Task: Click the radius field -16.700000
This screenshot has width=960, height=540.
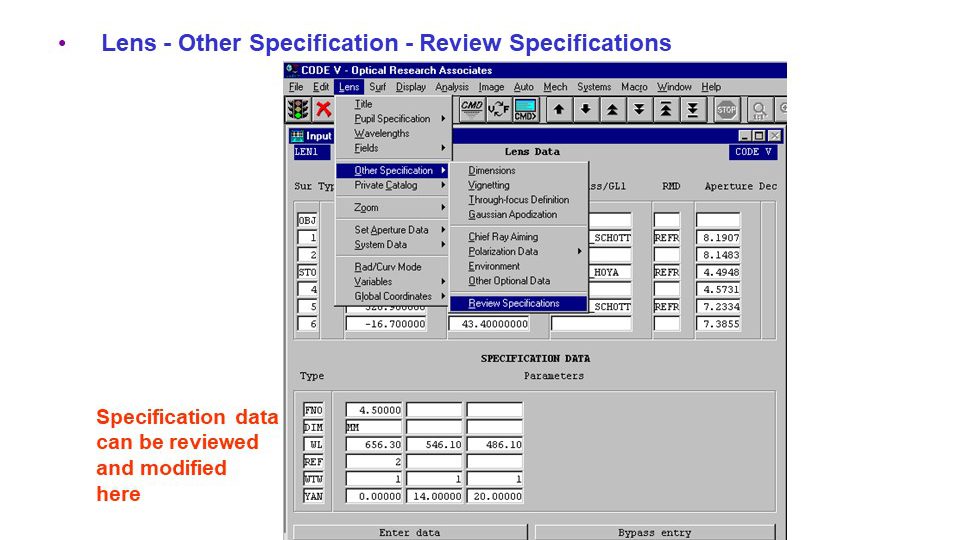Action: [386, 323]
